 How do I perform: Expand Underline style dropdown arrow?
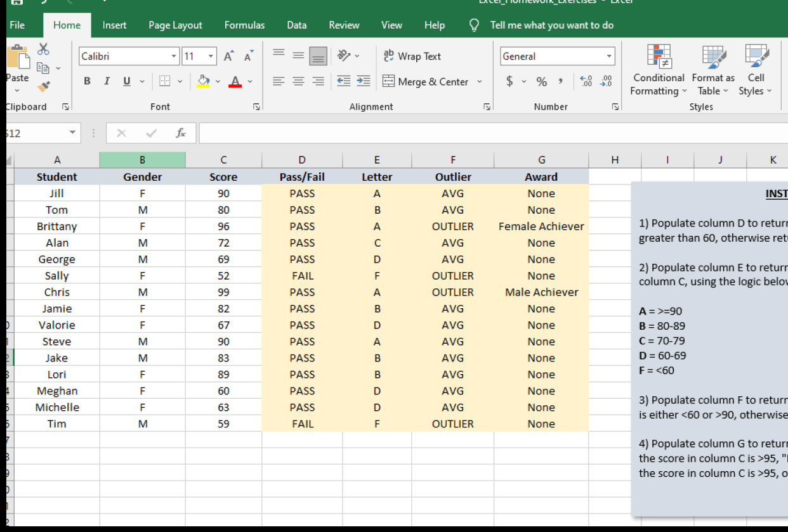(141, 82)
